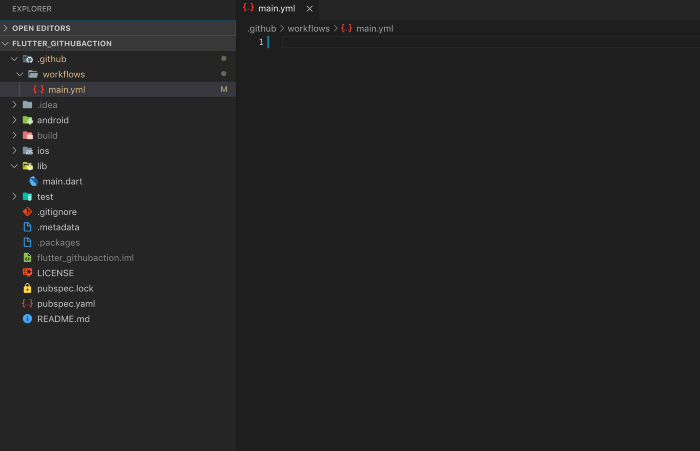
Task: Click the LICENSE file icon
Action: (x=27, y=273)
